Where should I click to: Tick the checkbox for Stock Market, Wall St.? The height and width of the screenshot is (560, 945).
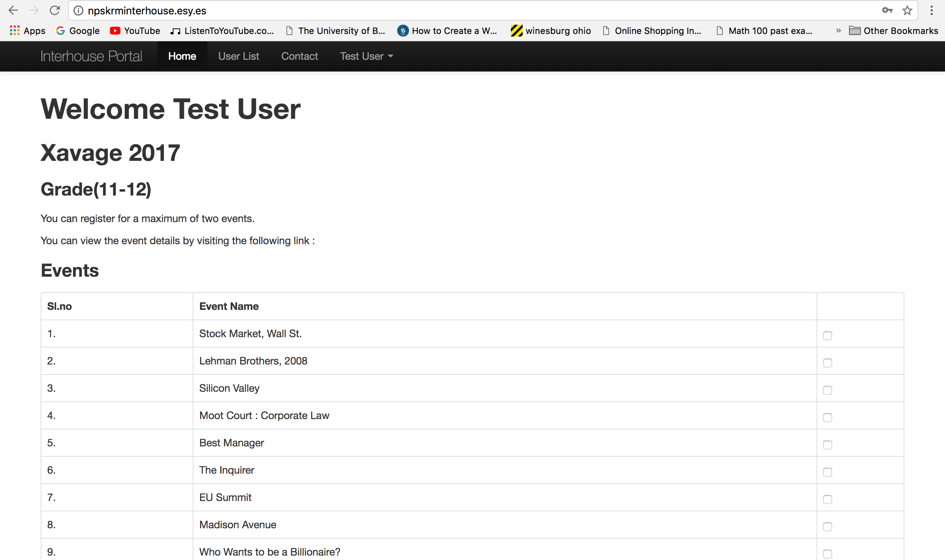tap(827, 335)
